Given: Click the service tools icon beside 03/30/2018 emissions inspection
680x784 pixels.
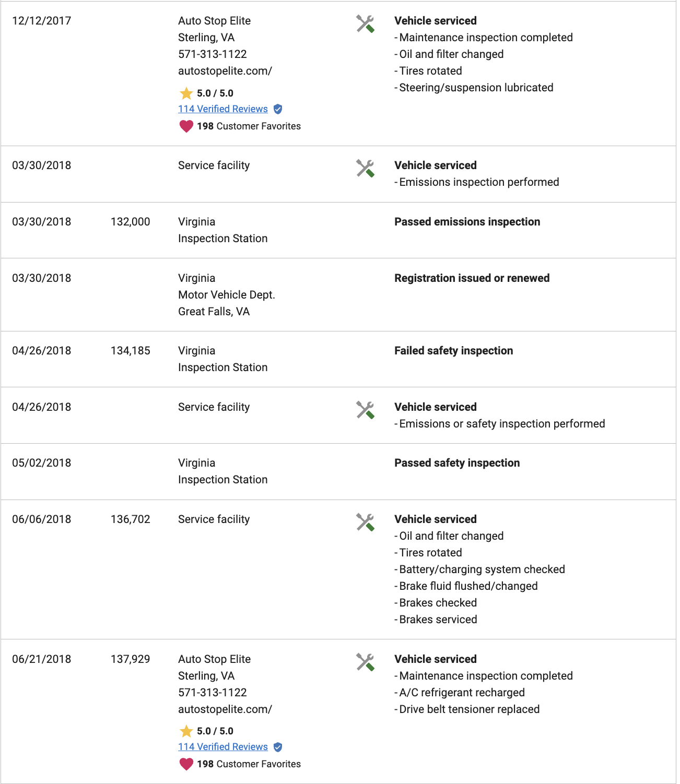Looking at the screenshot, I should [x=365, y=169].
